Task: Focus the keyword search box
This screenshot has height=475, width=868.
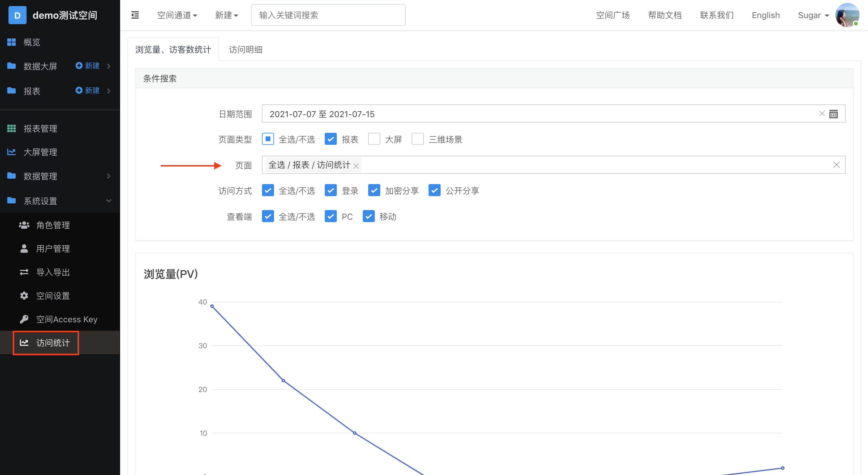Action: pyautogui.click(x=328, y=15)
